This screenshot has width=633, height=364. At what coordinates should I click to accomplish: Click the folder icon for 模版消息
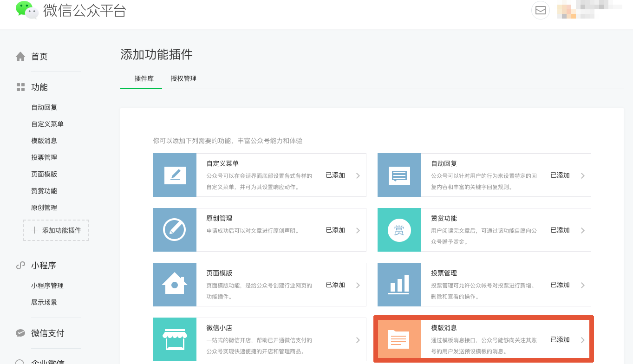click(x=399, y=339)
